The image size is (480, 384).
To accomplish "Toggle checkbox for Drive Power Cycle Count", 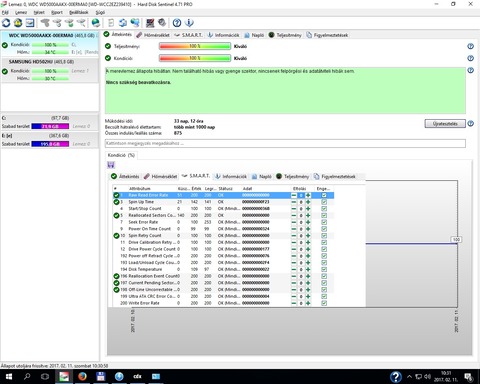I will click(324, 249).
